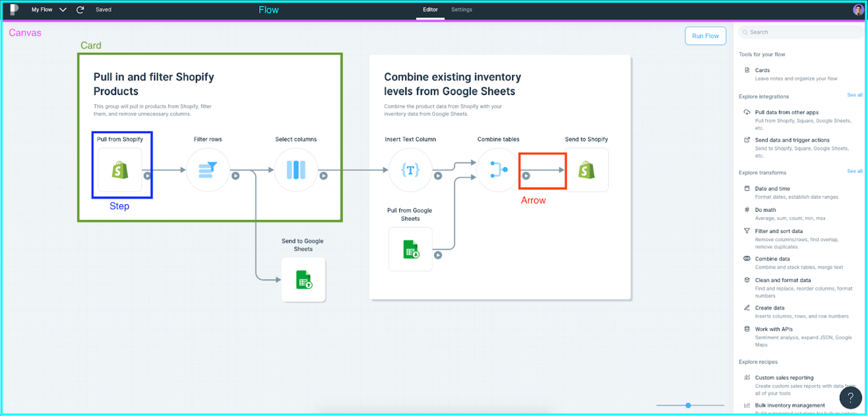Open the Pull from Google Sheets step icon
The height and width of the screenshot is (416, 868).
(x=410, y=249)
